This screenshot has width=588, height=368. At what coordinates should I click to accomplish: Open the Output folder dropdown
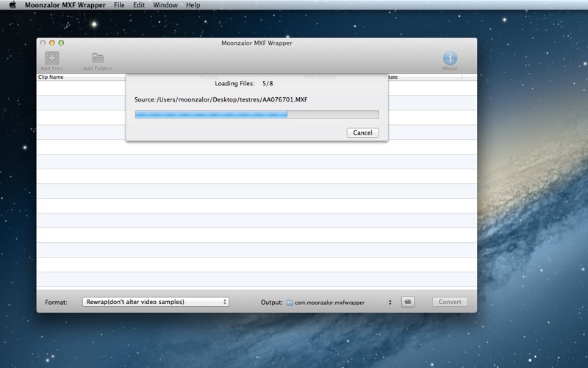coord(340,302)
